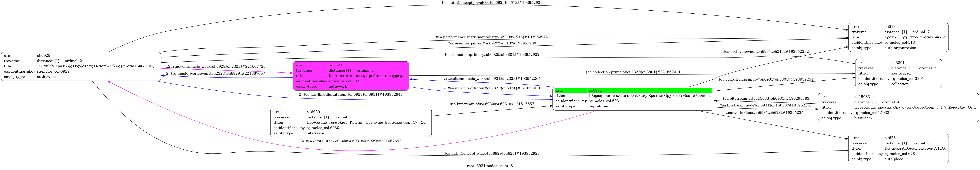Click the rg:event:music_work edge label
Screen dimensions: 980x170
(x=215, y=67)
